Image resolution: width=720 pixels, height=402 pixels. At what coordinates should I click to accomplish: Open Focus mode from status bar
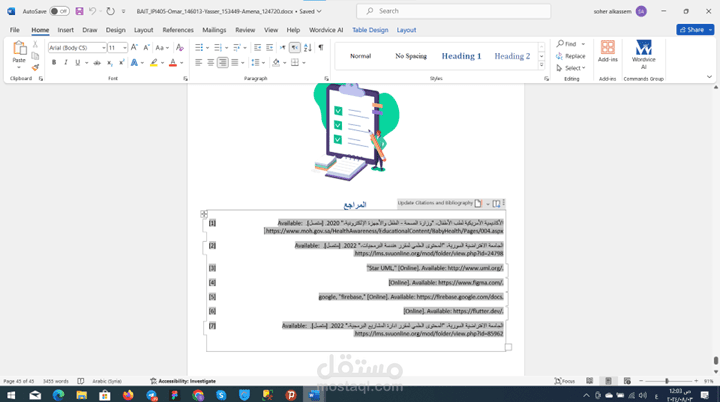point(565,381)
